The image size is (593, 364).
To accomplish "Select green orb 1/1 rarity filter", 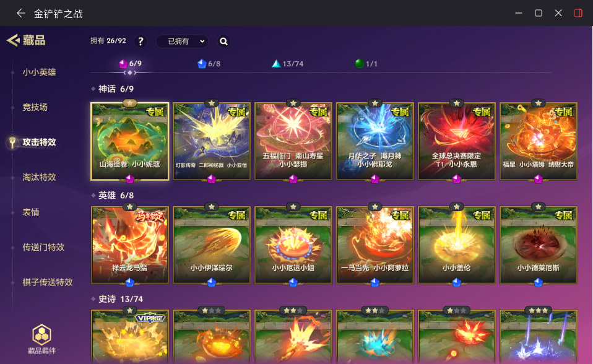I will click(366, 64).
